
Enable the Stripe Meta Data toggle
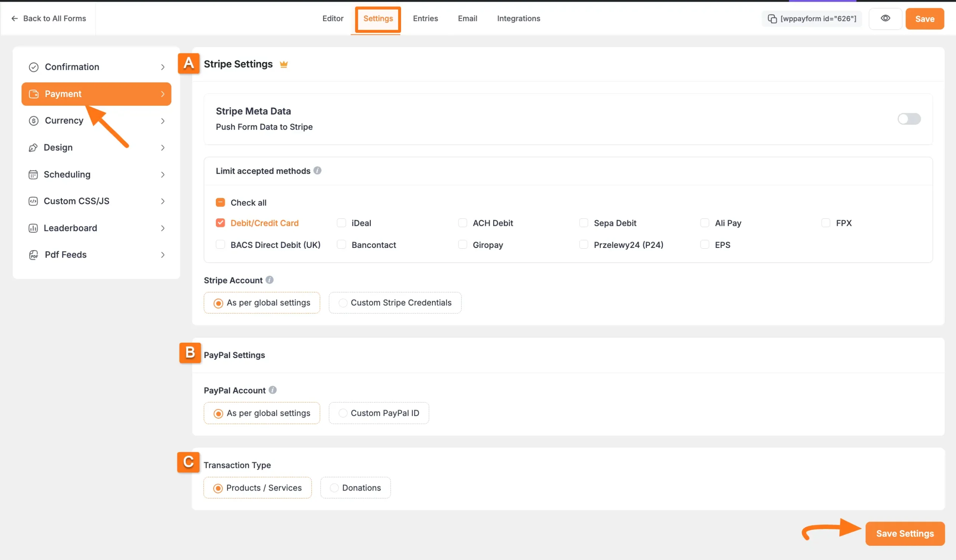pos(909,119)
